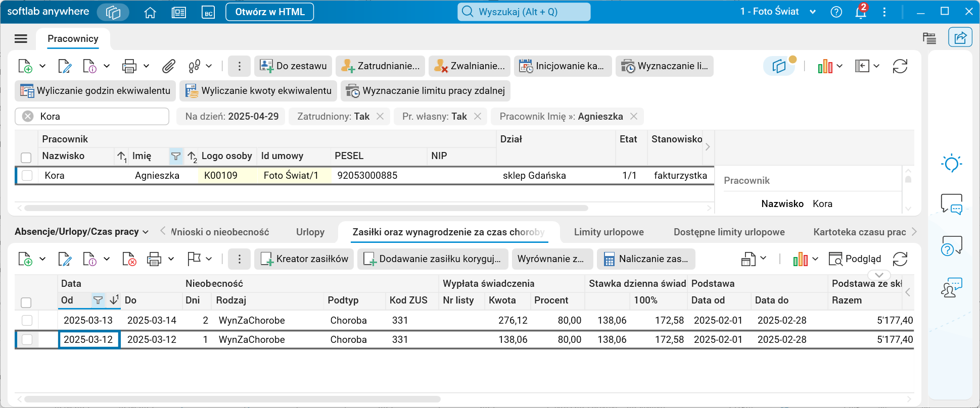
Task: Launch the Kreator zasiłków button
Action: (304, 259)
